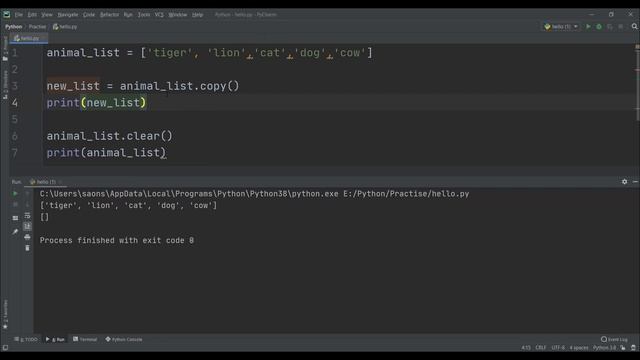Click the print(animal_list) line
Screen dimensions: 640x360
(106, 153)
